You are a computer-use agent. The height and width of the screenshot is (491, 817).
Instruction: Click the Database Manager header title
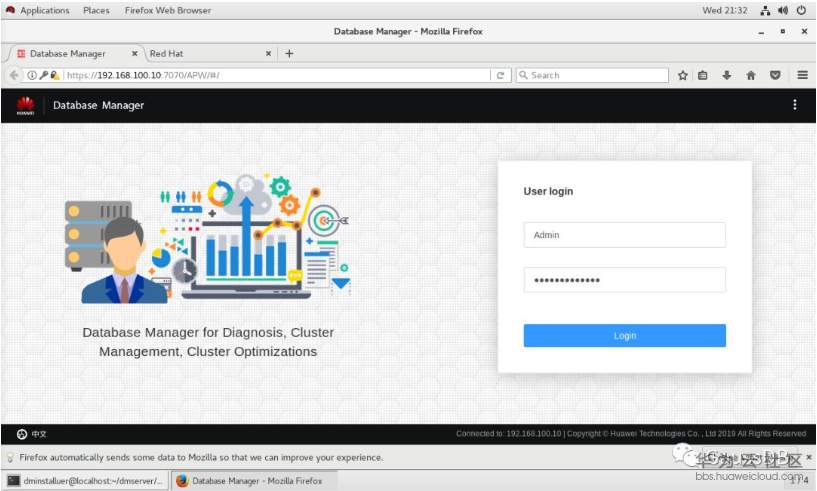(x=98, y=105)
